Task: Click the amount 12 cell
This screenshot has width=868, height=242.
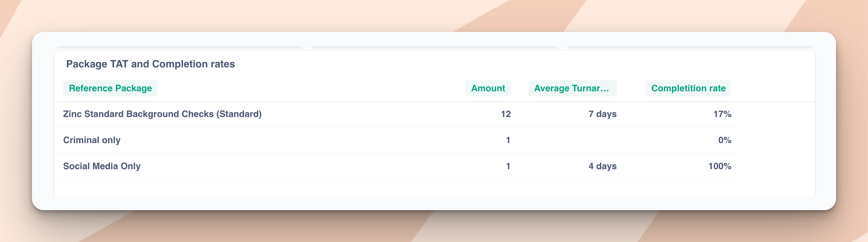Action: pyautogui.click(x=506, y=114)
